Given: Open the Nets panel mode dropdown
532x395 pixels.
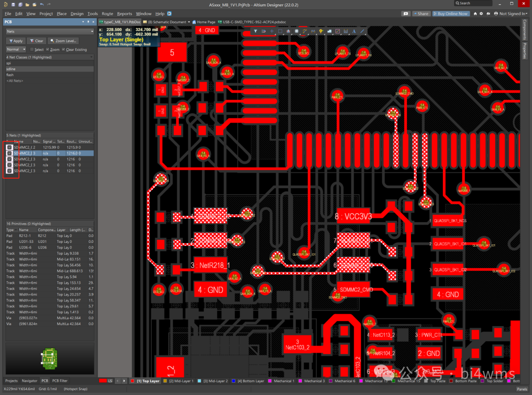Looking at the screenshot, I should click(49, 32).
